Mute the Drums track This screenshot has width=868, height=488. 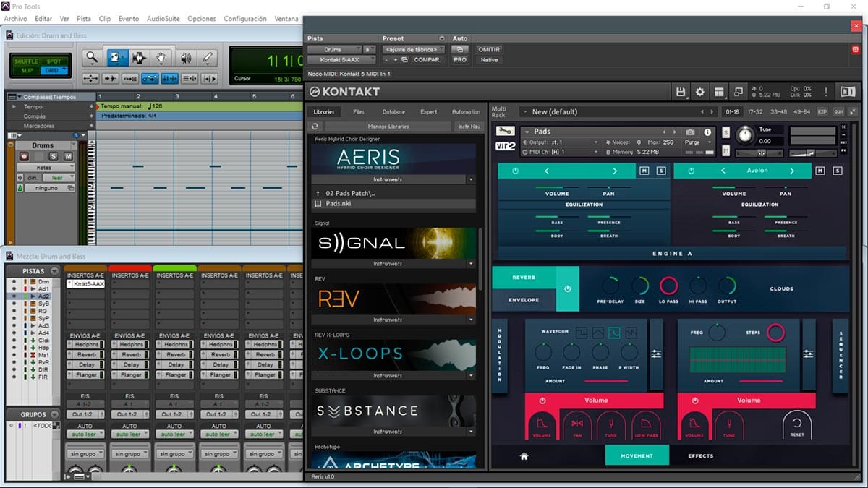click(x=68, y=157)
